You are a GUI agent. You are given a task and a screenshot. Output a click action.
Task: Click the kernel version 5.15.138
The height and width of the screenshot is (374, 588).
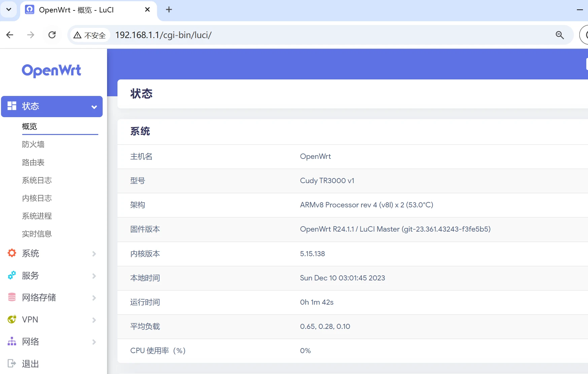tap(312, 254)
